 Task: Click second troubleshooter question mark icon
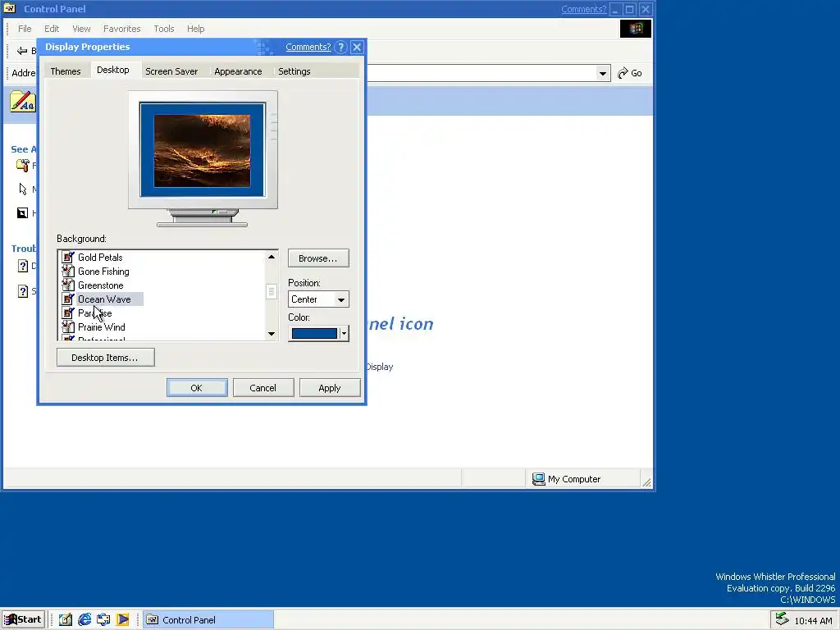tap(23, 291)
